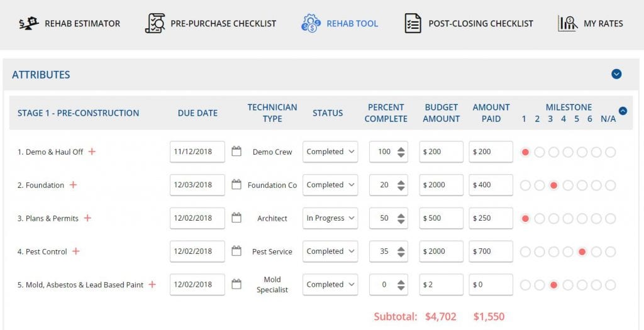Screen dimensions: 644x330
Task: Open Status dropdown for Plans & Permits
Action: tap(330, 218)
